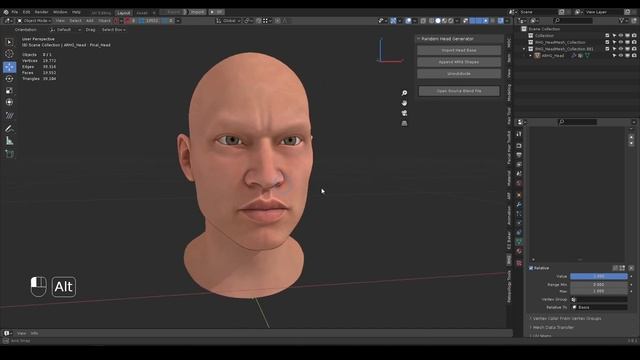Screen dimensions: 640x360
Task: Open the Output properties tab icon
Action: pyautogui.click(x=519, y=155)
